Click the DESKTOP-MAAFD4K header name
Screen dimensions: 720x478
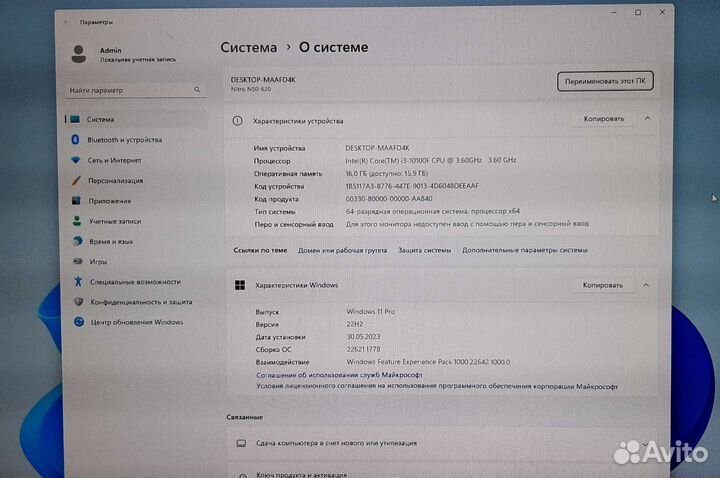point(263,79)
